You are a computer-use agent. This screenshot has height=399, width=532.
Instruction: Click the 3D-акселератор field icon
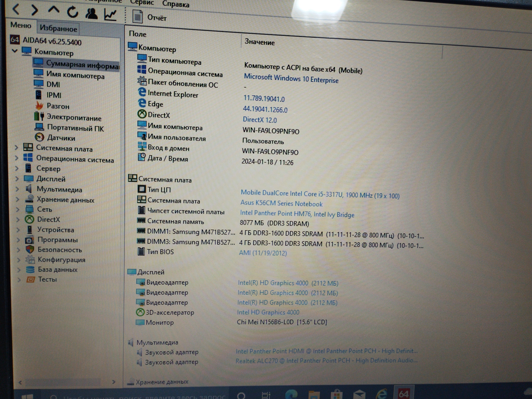[140, 312]
